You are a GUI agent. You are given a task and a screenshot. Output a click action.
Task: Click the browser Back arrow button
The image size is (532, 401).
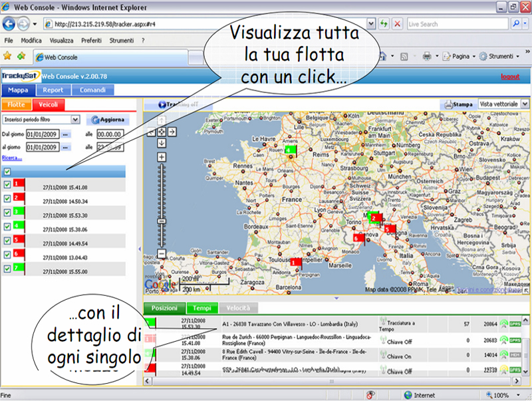point(9,24)
